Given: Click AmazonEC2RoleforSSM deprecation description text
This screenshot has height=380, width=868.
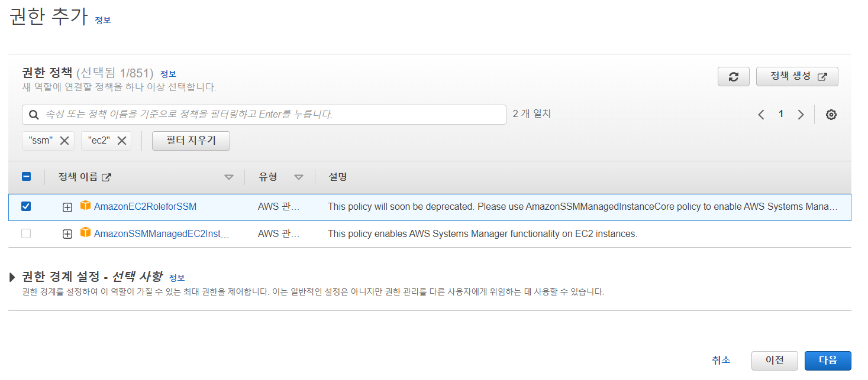Looking at the screenshot, I should pos(583,207).
